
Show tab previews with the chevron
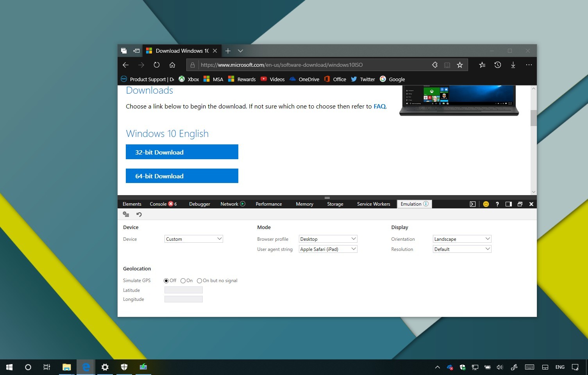click(240, 51)
